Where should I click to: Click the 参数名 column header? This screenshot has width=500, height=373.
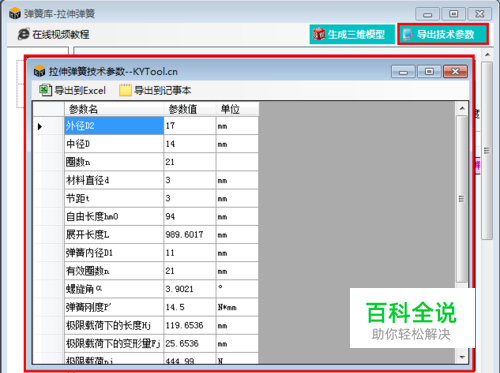[x=114, y=109]
